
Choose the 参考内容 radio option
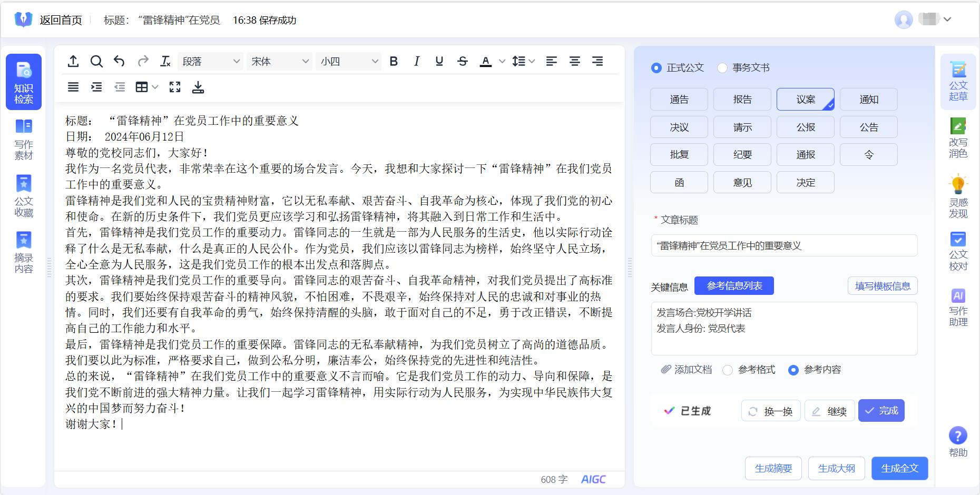(x=793, y=370)
